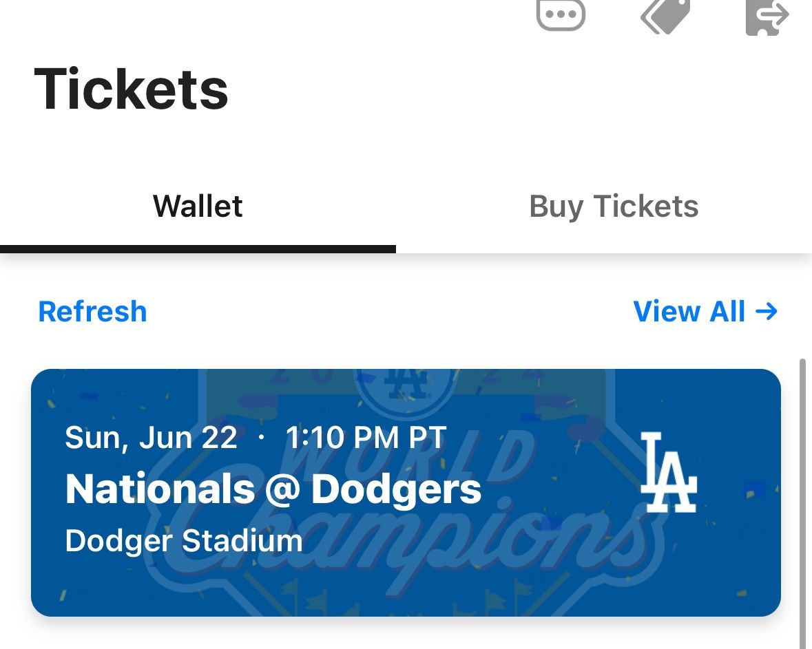812x649 pixels.
Task: Tap the middle dot separating date and time
Action: tap(261, 438)
